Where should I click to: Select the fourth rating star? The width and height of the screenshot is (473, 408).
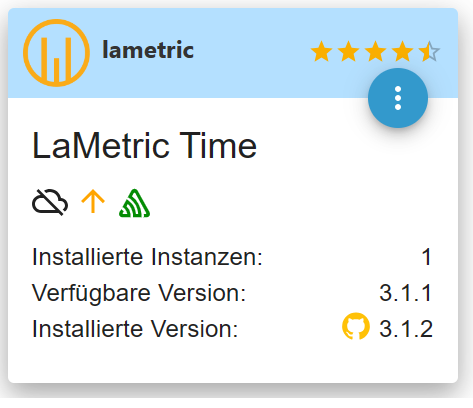pos(402,51)
